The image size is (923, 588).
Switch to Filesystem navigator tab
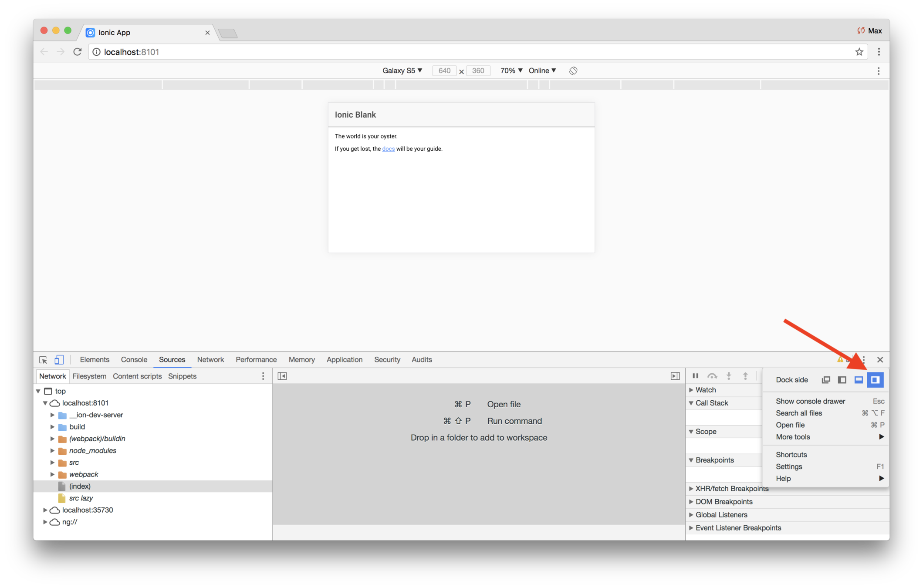click(89, 376)
